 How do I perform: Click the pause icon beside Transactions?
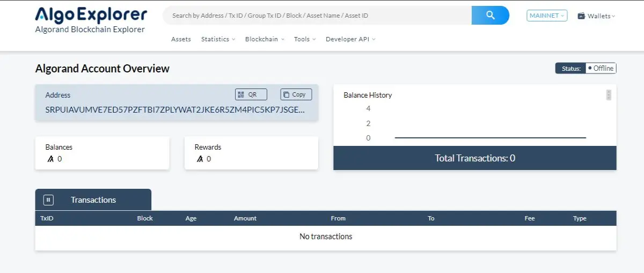click(x=48, y=200)
